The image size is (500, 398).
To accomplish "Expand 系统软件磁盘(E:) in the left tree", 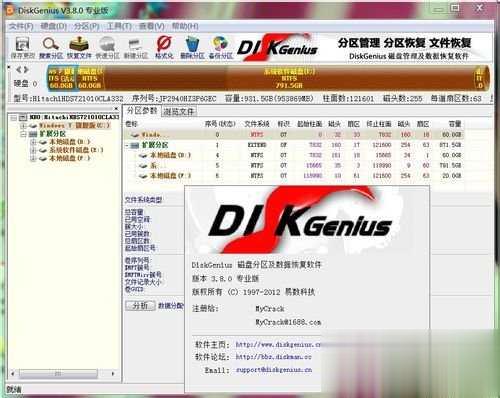I will point(33,150).
